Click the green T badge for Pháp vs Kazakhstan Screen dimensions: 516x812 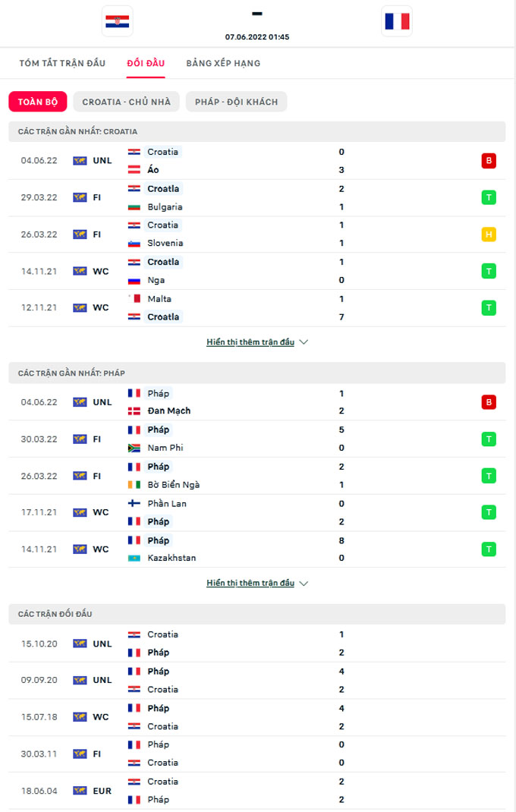tap(489, 549)
